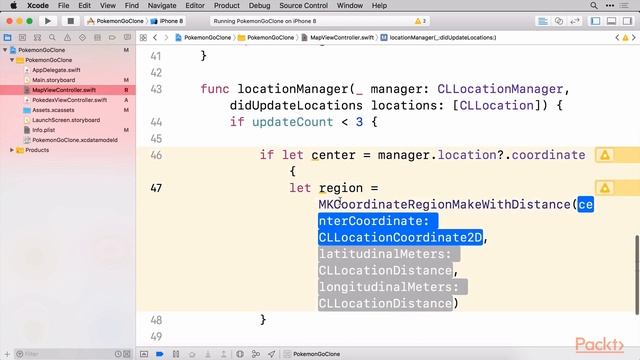The image size is (640, 360).
Task: Select the longitudinalMeters placeholder in code
Action: pyautogui.click(x=393, y=295)
